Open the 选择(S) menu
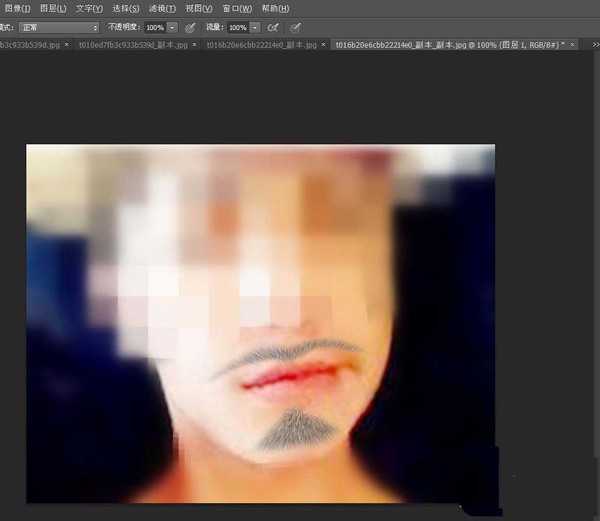Image resolution: width=600 pixels, height=521 pixels. (x=127, y=8)
